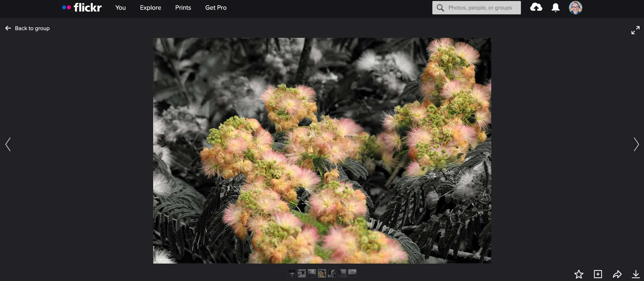This screenshot has height=281, width=644.
Task: Open the Prints menu
Action: [183, 8]
